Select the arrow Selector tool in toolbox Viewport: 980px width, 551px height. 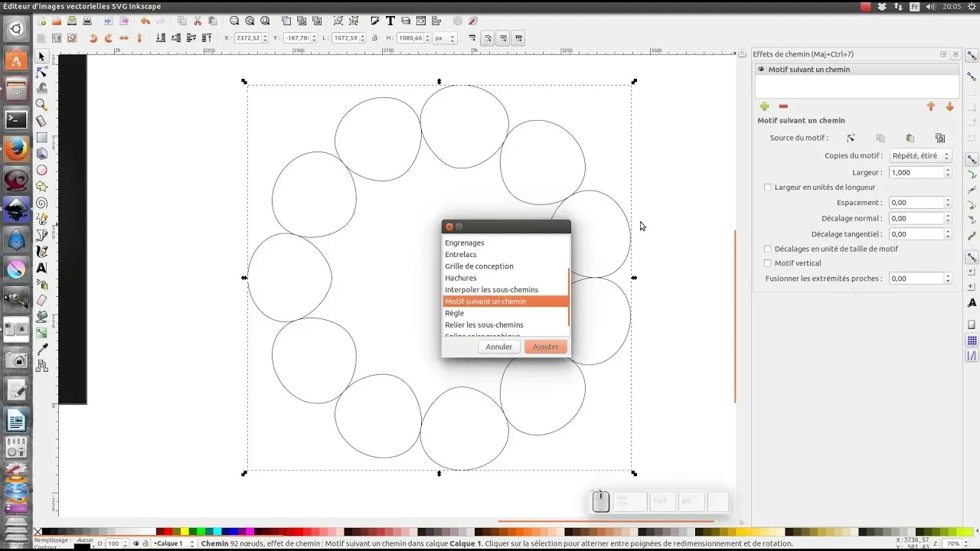click(x=42, y=56)
